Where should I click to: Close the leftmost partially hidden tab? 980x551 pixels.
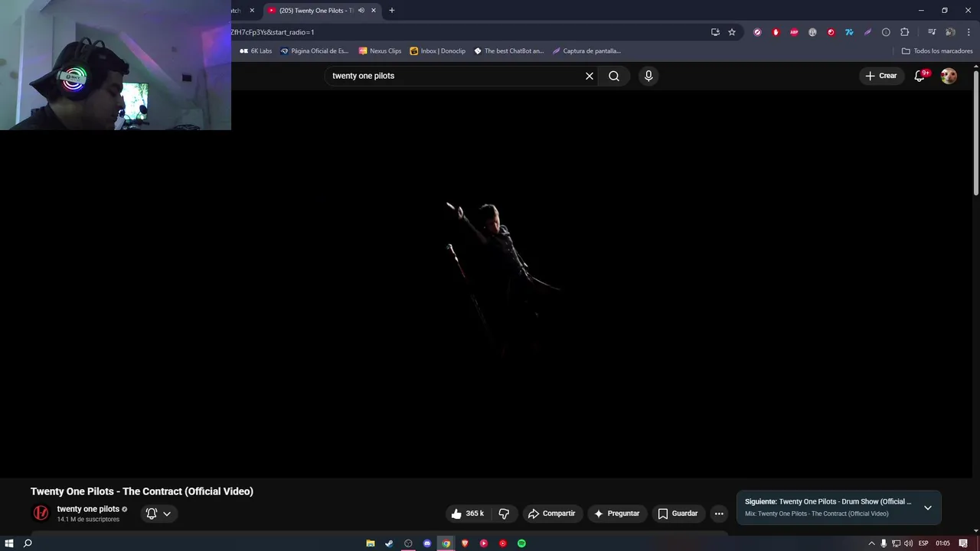(252, 11)
